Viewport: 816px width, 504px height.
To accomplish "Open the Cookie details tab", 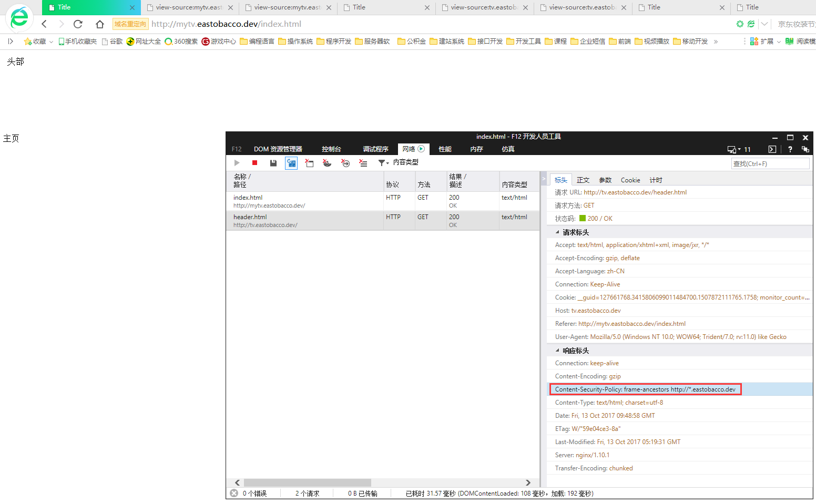I will 630,180.
